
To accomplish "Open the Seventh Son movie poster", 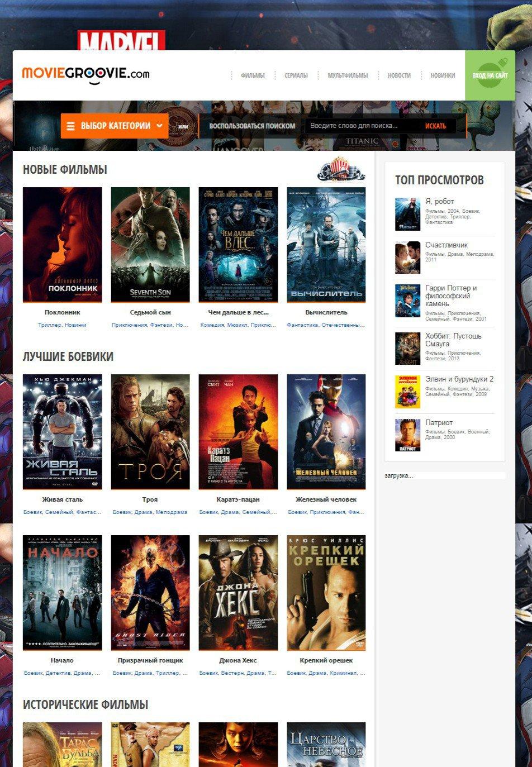I will (x=150, y=245).
